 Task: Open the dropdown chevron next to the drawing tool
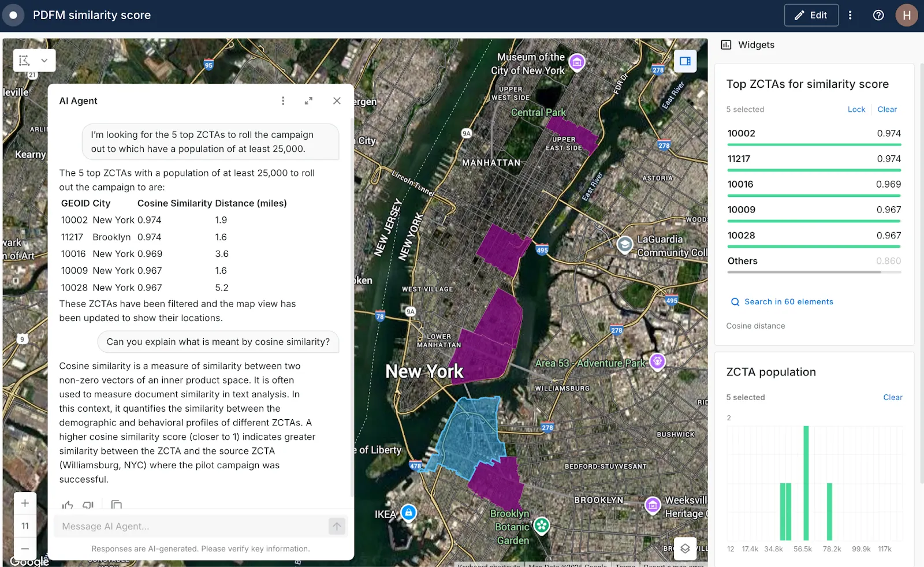click(43, 60)
